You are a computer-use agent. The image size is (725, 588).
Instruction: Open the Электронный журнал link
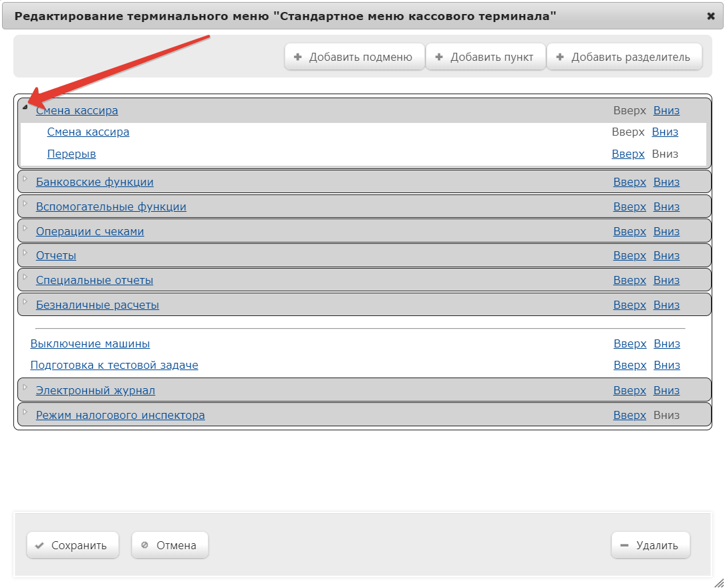[x=96, y=391]
